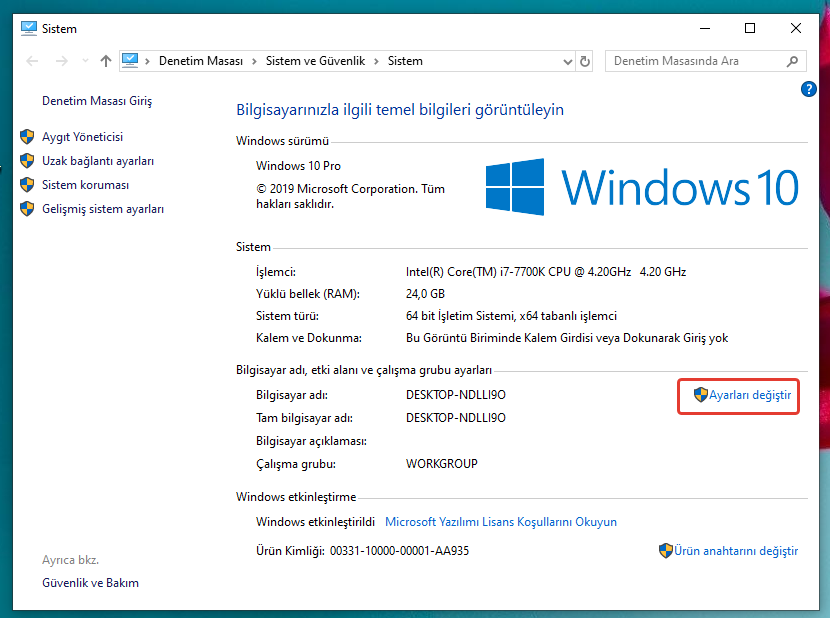Image resolution: width=830 pixels, height=618 pixels.
Task: Expand the chevron after Denetim Masası
Action: (255, 61)
